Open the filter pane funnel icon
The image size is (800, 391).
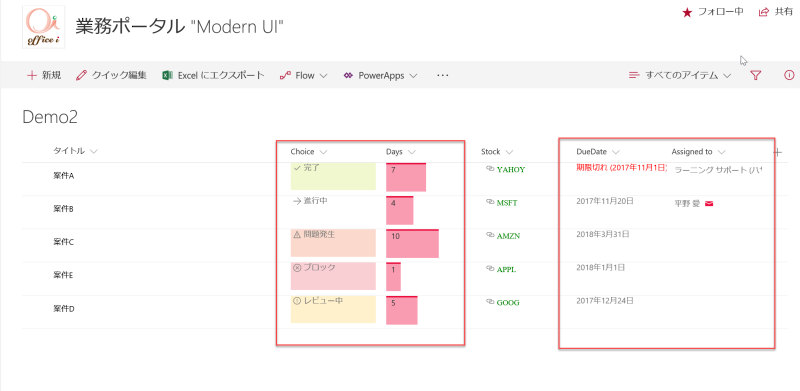pyautogui.click(x=756, y=76)
